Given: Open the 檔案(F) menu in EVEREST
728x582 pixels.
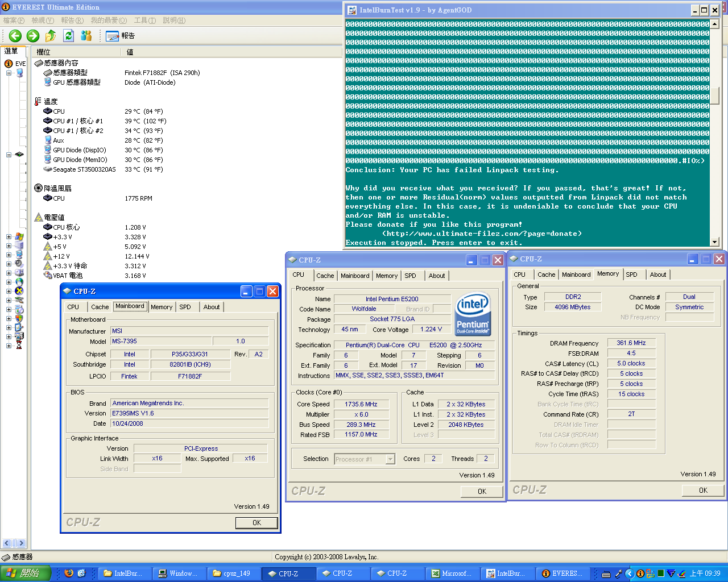Looking at the screenshot, I should tap(14, 20).
